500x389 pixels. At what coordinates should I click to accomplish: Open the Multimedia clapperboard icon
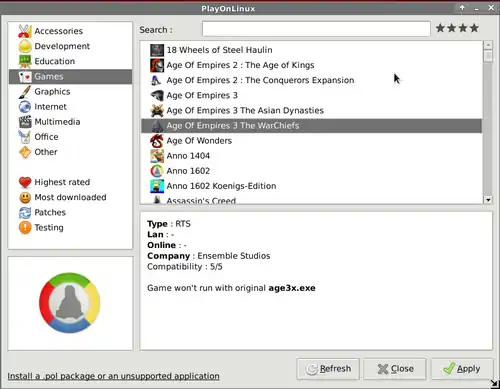pyautogui.click(x=25, y=122)
